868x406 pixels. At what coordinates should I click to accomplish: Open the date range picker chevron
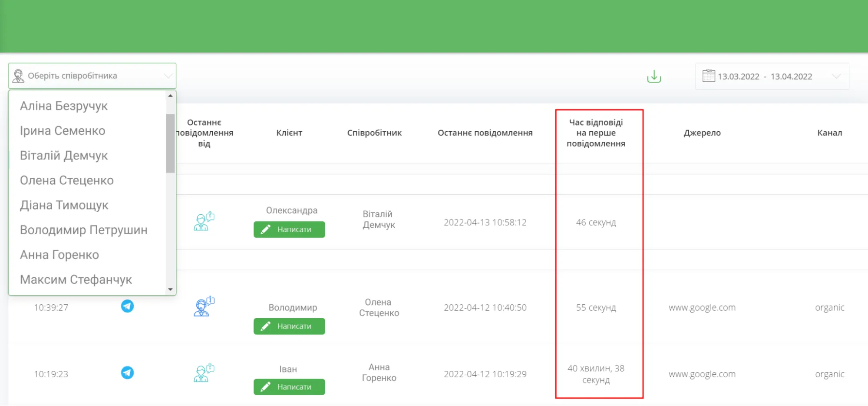(836, 77)
